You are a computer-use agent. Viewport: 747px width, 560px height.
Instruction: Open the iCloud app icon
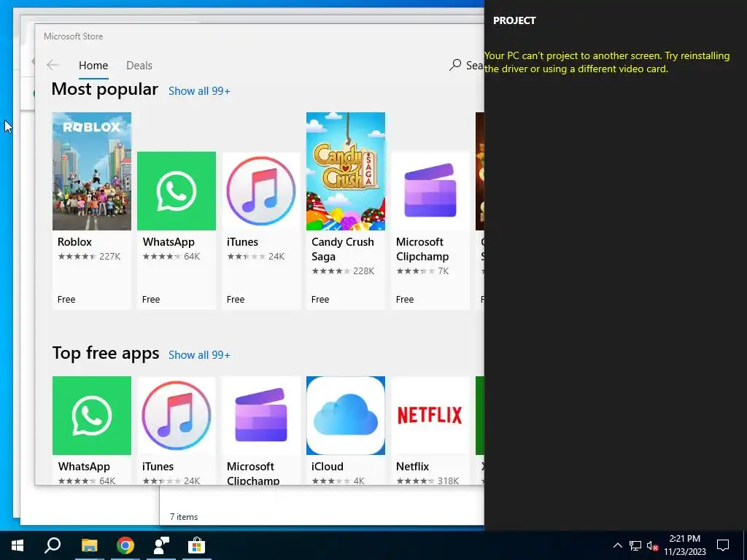coord(345,415)
